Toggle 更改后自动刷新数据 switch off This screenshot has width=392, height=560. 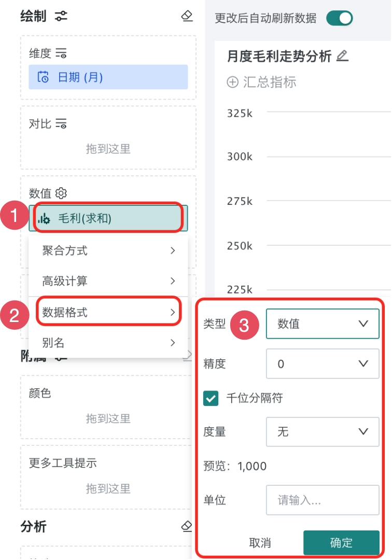pos(340,18)
